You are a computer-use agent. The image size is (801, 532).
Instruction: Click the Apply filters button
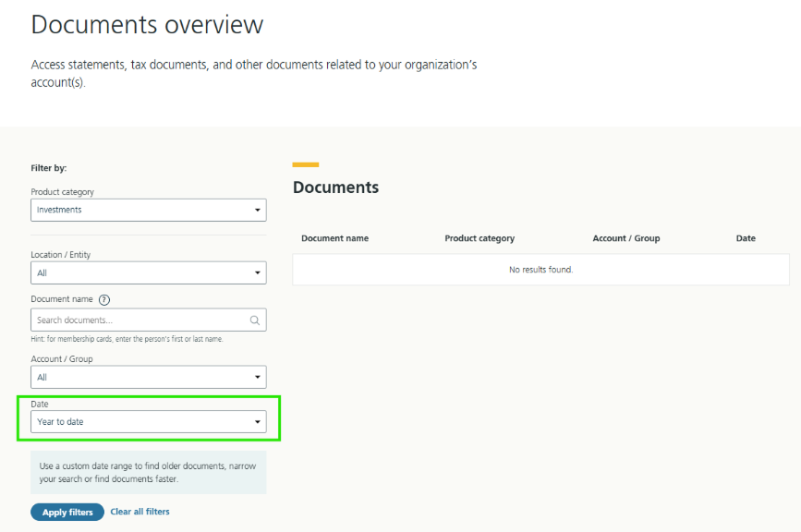click(x=67, y=512)
